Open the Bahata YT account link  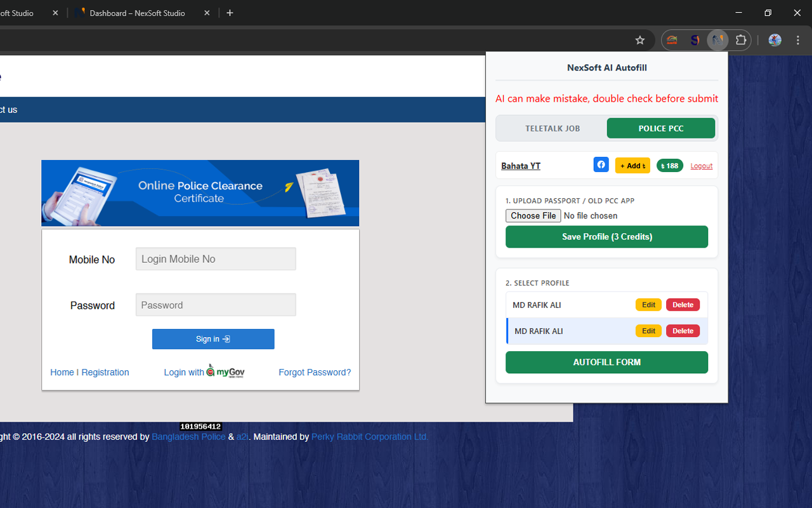[x=521, y=166]
